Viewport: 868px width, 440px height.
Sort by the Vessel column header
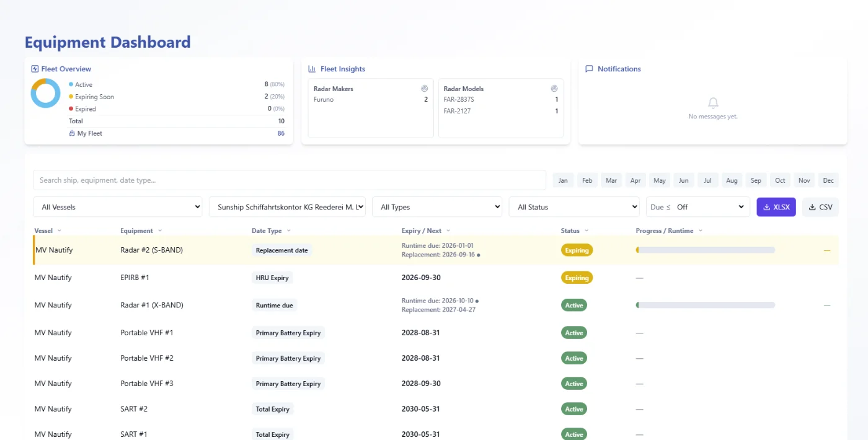tap(48, 231)
